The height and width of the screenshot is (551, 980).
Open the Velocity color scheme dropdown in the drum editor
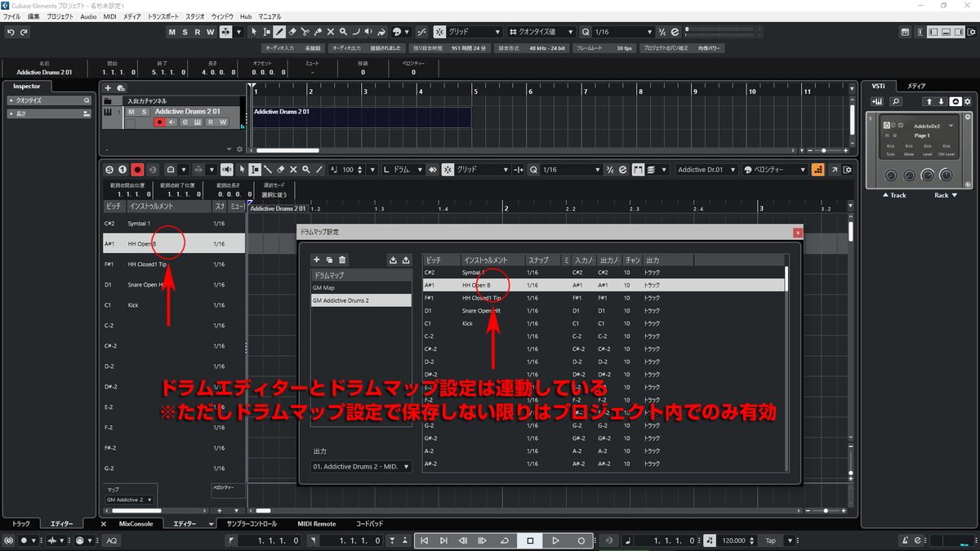point(774,170)
